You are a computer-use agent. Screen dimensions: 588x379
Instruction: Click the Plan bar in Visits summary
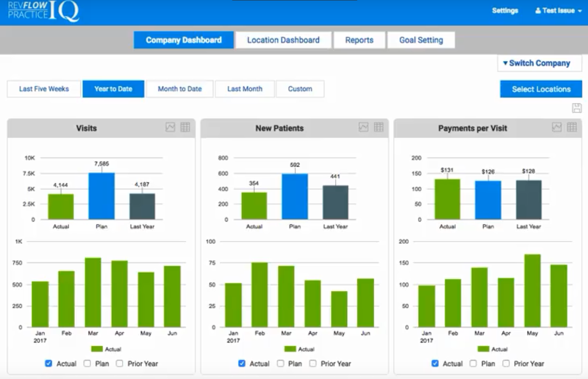click(102, 196)
